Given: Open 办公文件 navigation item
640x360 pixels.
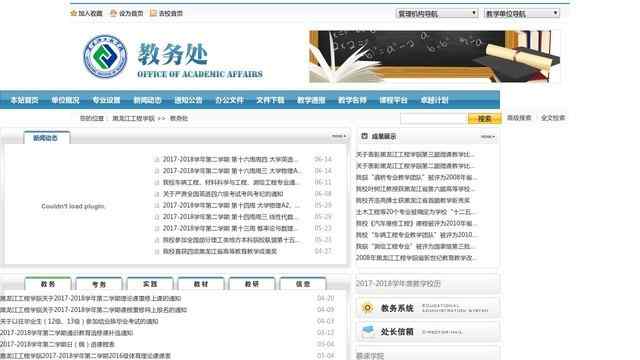Looking at the screenshot, I should 229,100.
